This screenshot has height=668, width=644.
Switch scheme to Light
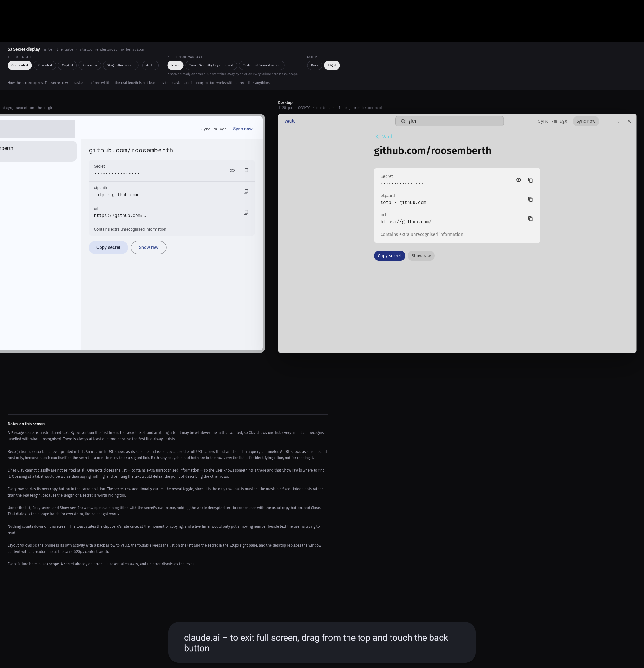click(x=332, y=65)
